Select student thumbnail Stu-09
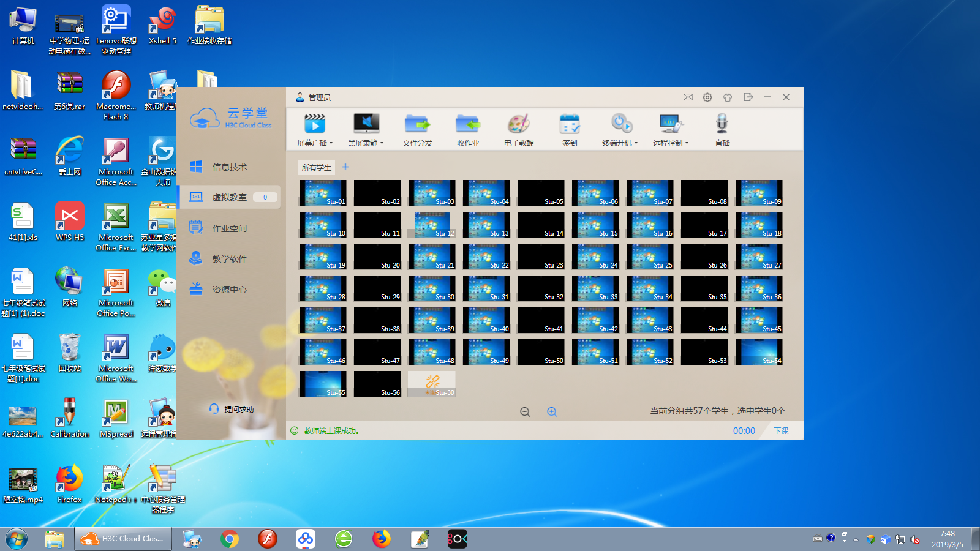The height and width of the screenshot is (551, 980). point(759,193)
